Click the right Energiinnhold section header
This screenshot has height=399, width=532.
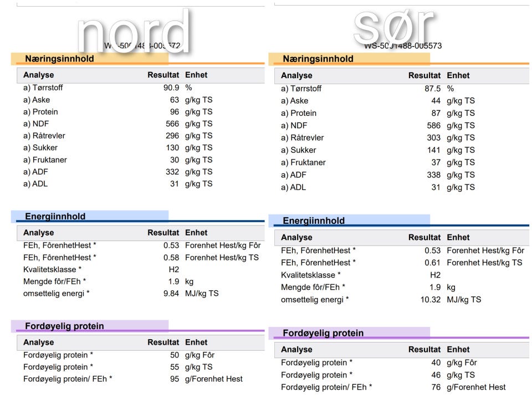[x=314, y=221]
